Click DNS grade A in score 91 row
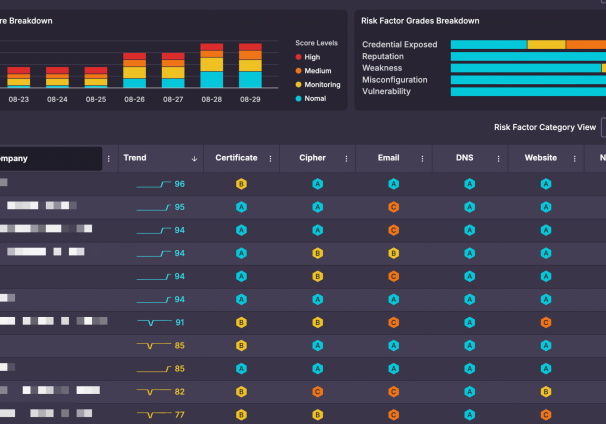The height and width of the screenshot is (424, 606). click(x=470, y=322)
